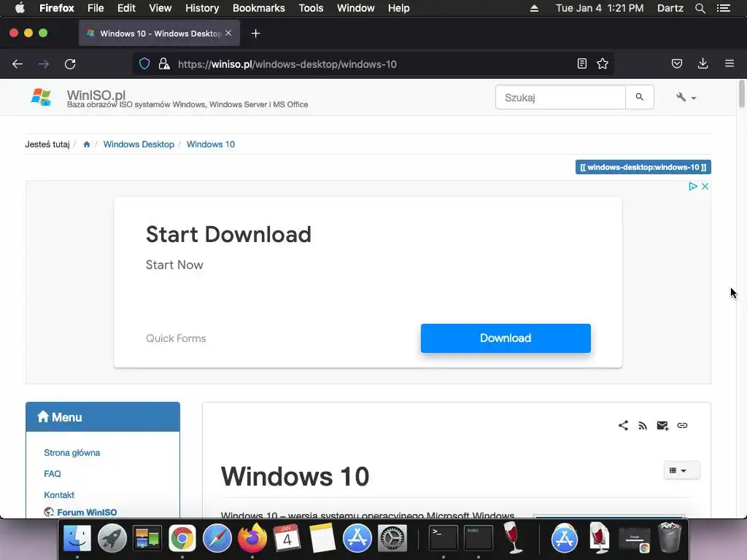Click the blue Download ad button
Screen dimensions: 747x560
pyautogui.click(x=506, y=338)
